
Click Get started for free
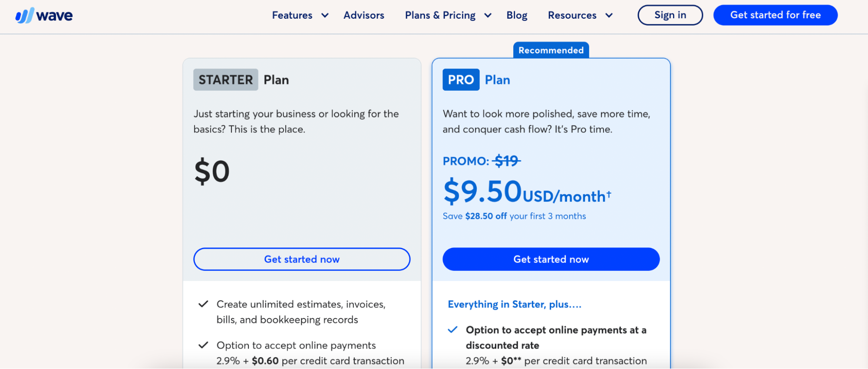[x=775, y=15]
